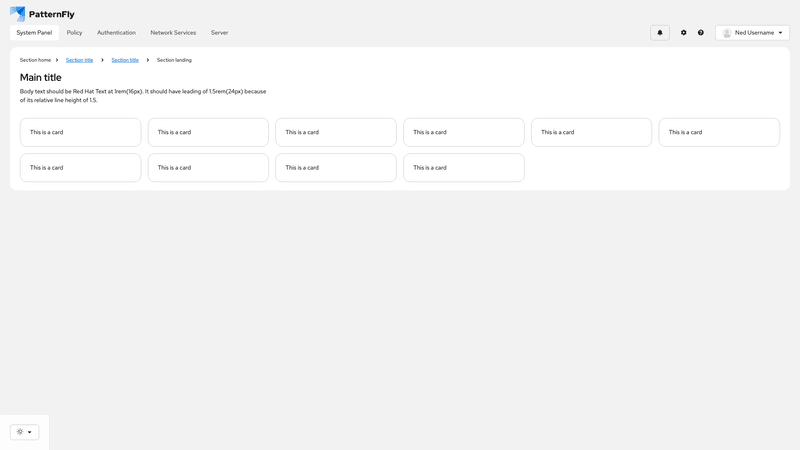Image resolution: width=800 pixels, height=450 pixels.
Task: Switch to the Server tab
Action: click(219, 33)
